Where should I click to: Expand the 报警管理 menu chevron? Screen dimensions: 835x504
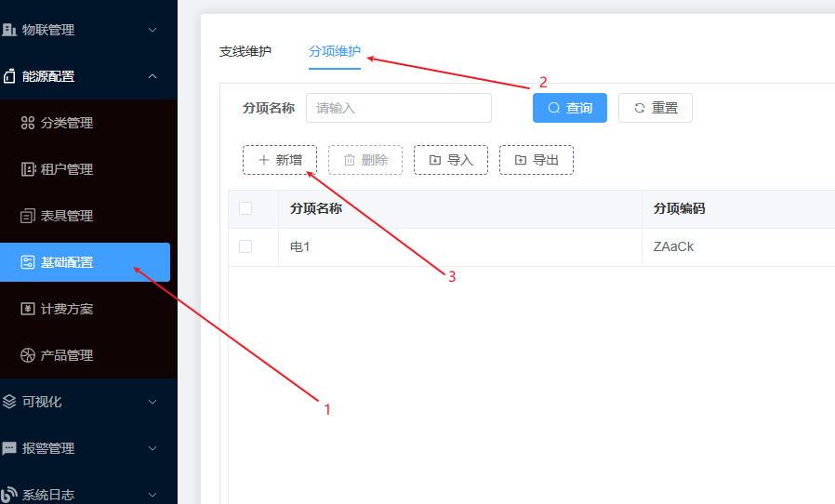pyautogui.click(x=152, y=448)
